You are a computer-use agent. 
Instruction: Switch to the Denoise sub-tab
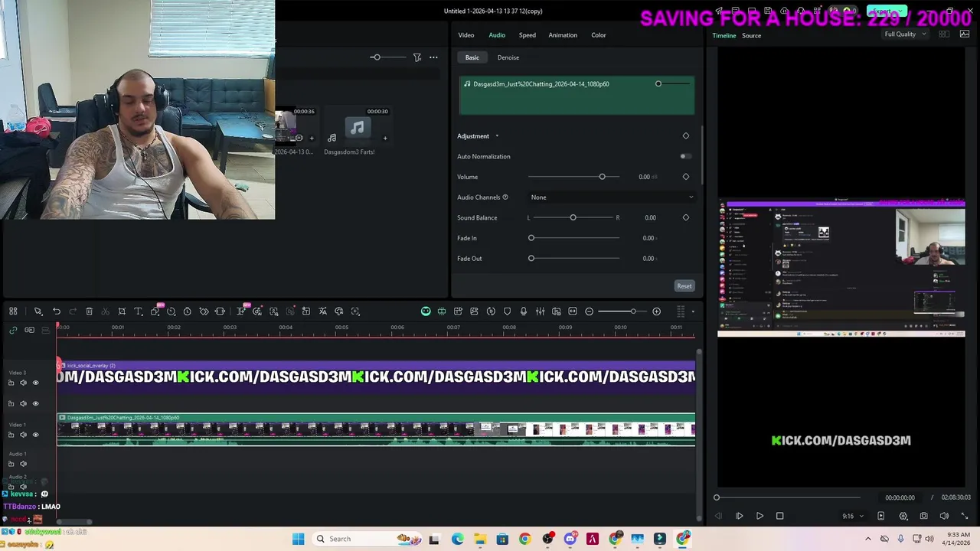pyautogui.click(x=508, y=57)
